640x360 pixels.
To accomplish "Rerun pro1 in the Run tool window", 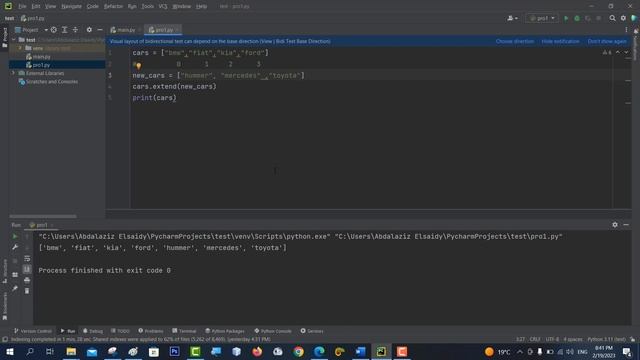I will coord(15,236).
